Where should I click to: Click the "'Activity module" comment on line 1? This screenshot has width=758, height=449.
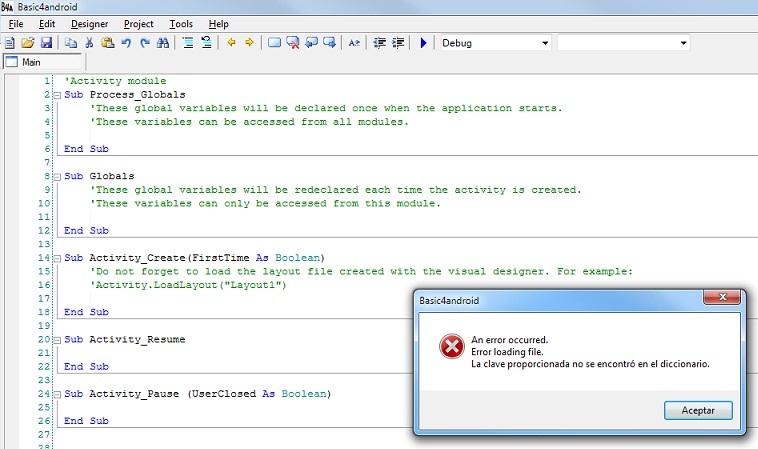pyautogui.click(x=115, y=81)
